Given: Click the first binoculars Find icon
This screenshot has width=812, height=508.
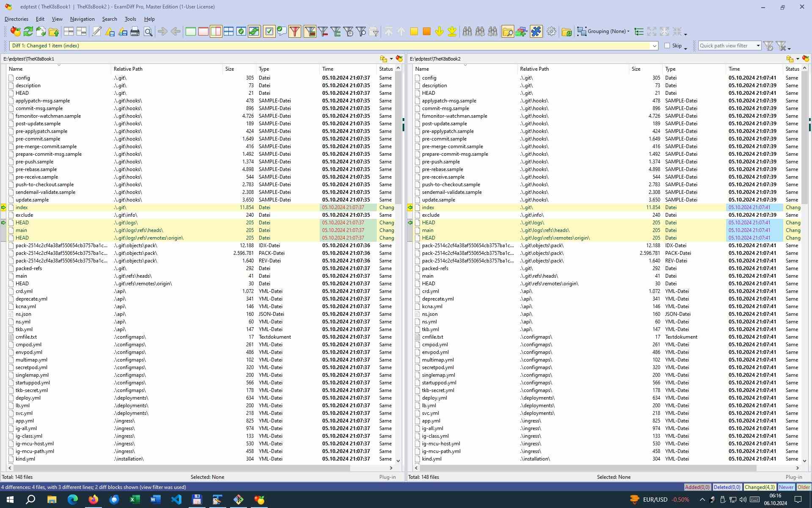Looking at the screenshot, I should click(x=467, y=31).
